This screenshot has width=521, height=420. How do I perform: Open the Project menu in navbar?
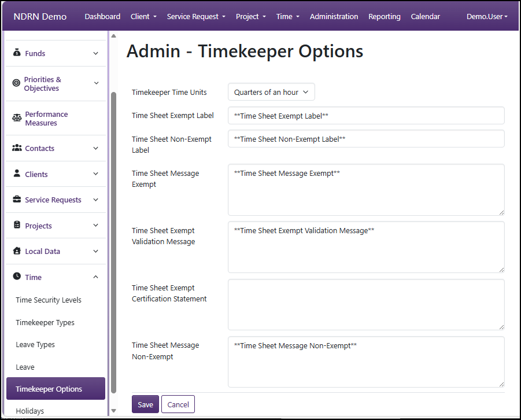(x=251, y=17)
